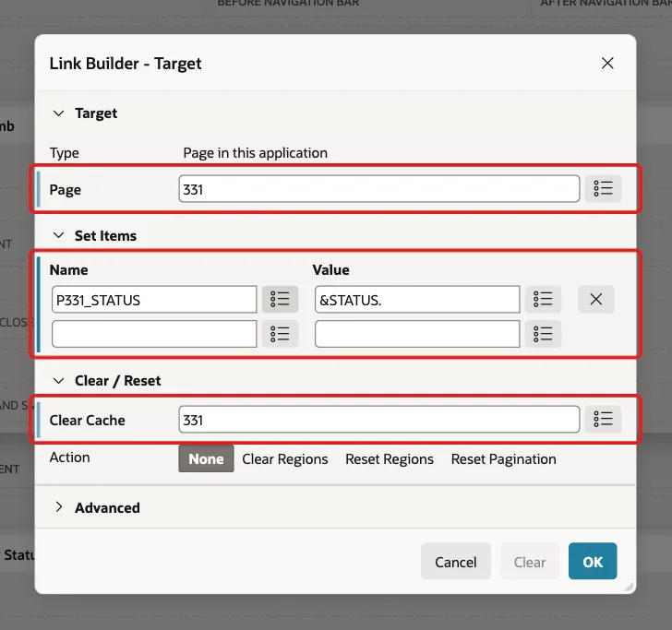Open the page list of values beside Page field

(x=603, y=188)
